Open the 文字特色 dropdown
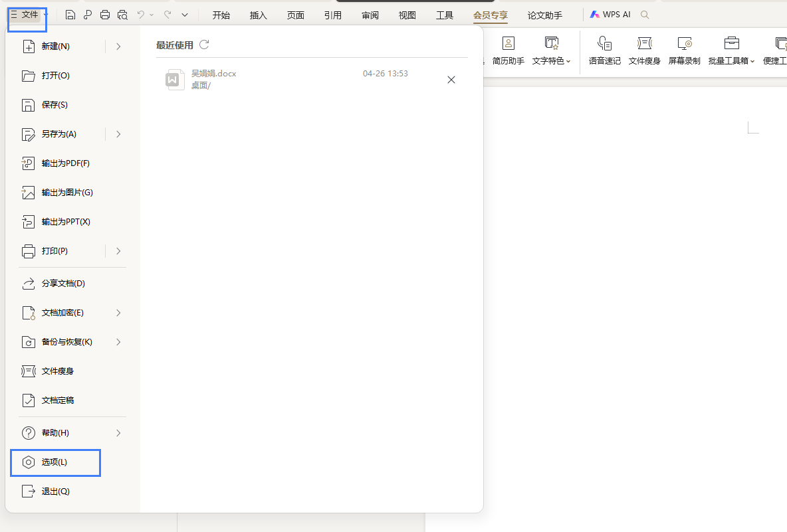The image size is (787, 532). [551, 50]
